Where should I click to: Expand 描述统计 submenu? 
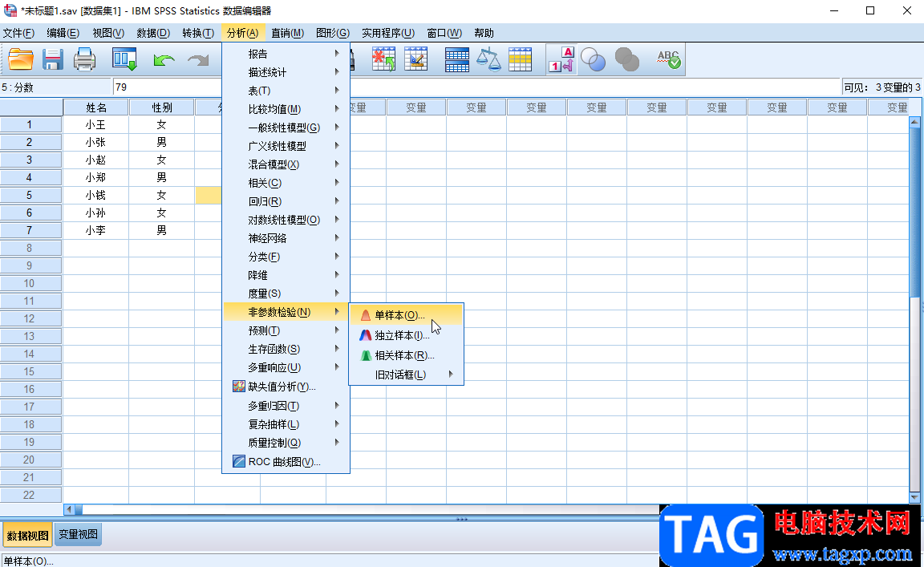[x=286, y=72]
